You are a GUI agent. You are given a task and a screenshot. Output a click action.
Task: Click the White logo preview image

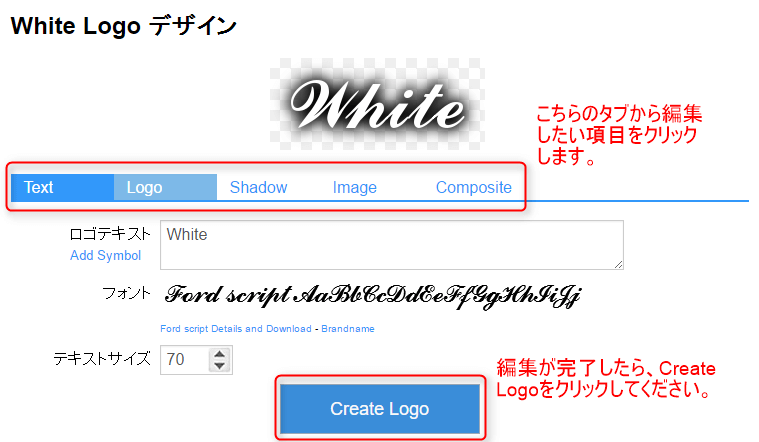(378, 103)
